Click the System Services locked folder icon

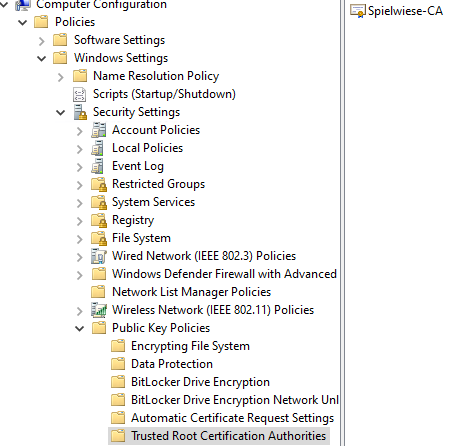[99, 202]
